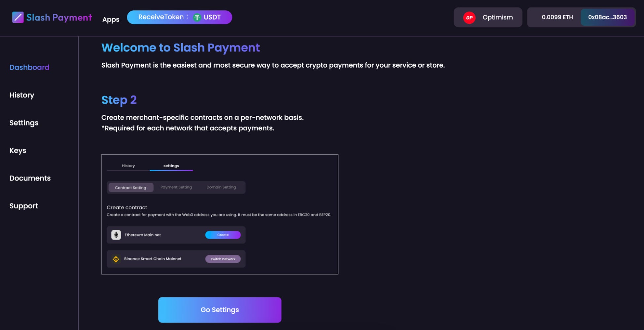
Task: Click the Ethereum Main net icon
Action: pos(116,235)
